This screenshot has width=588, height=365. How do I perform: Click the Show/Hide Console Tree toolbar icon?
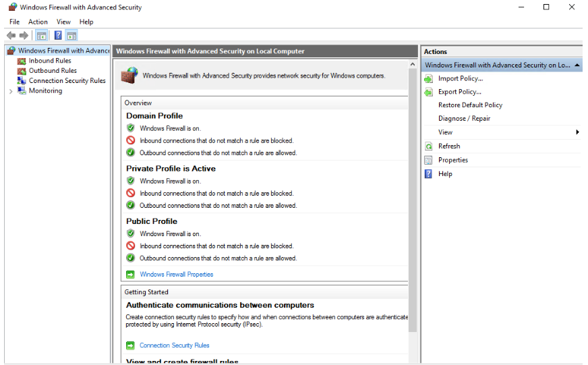(42, 36)
